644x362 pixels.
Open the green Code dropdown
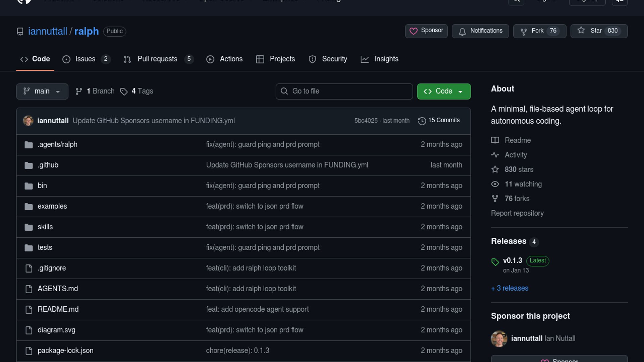click(x=443, y=91)
